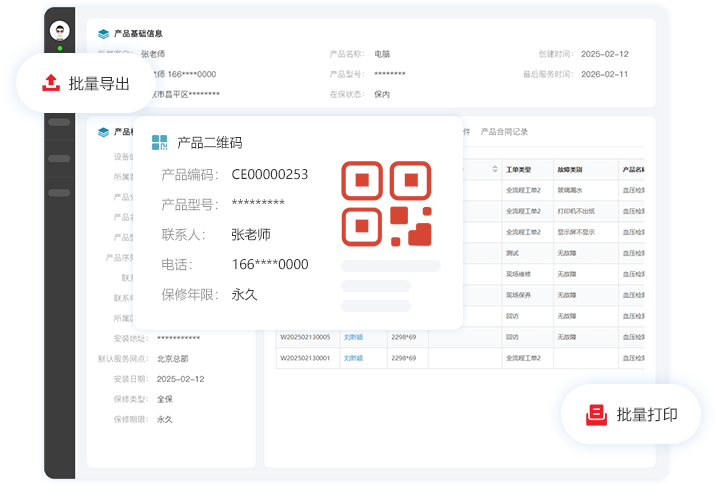Image resolution: width=717 pixels, height=486 pixels.
Task: Click the 创建时间 value 2025-02-12
Action: (x=605, y=54)
